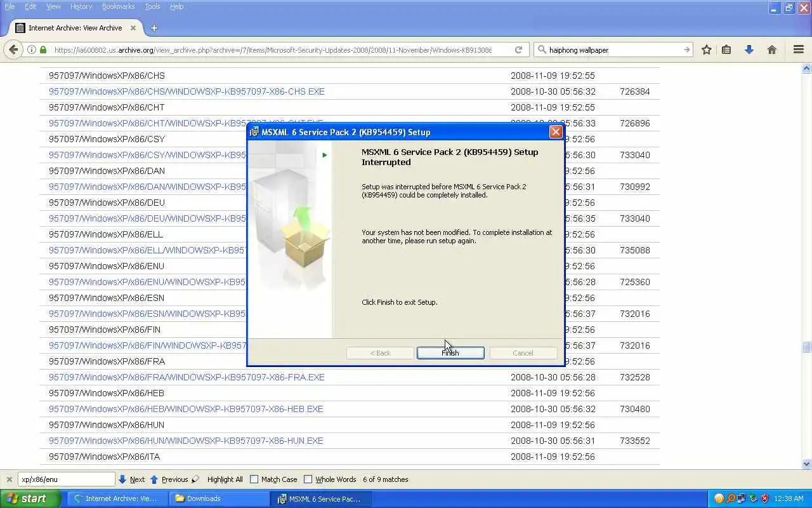Click the vertical scrollbar thumb
The image size is (812, 508).
(x=806, y=347)
